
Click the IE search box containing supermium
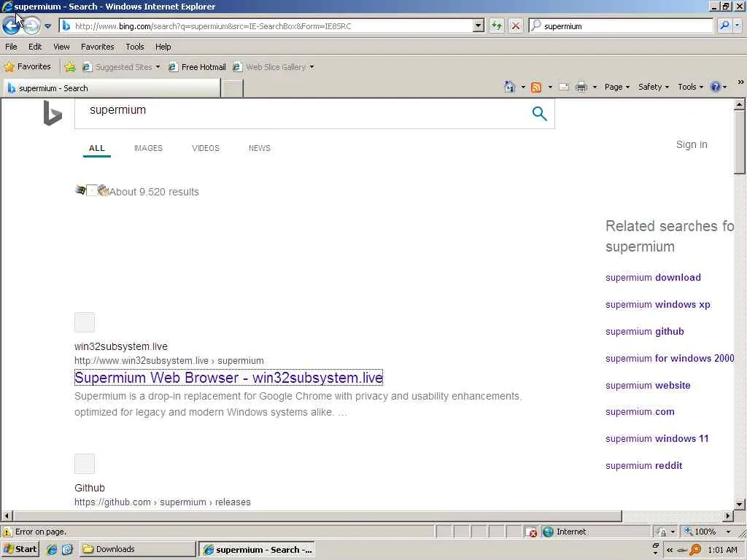tap(622, 26)
